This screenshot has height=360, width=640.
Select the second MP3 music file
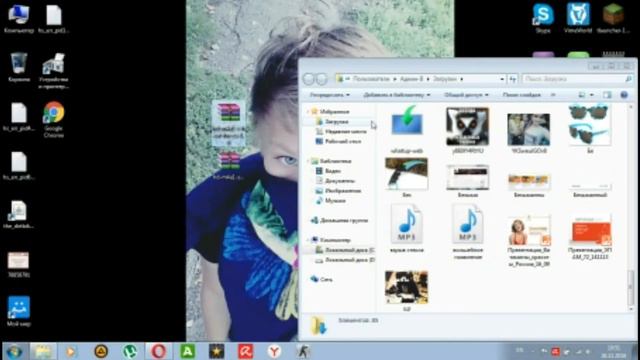point(468,232)
